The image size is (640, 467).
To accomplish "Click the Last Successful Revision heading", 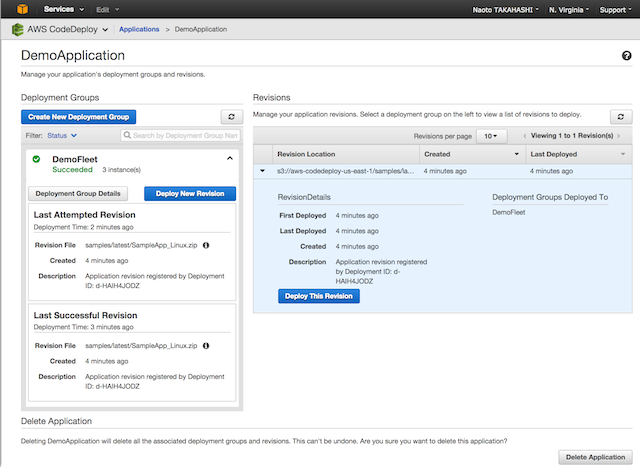I will click(85, 315).
